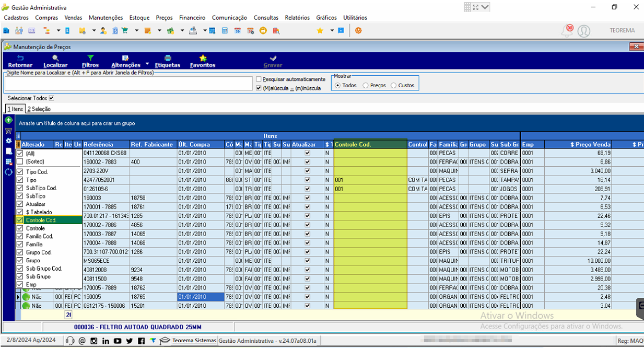Open the column chooser button by Alterado
Viewport: 644px width, 348px height.
[18, 144]
